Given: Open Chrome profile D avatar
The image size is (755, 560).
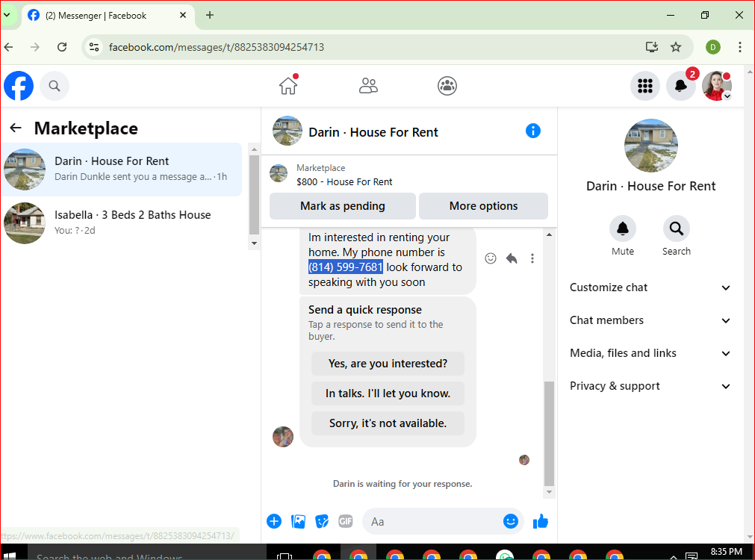Looking at the screenshot, I should click(712, 47).
